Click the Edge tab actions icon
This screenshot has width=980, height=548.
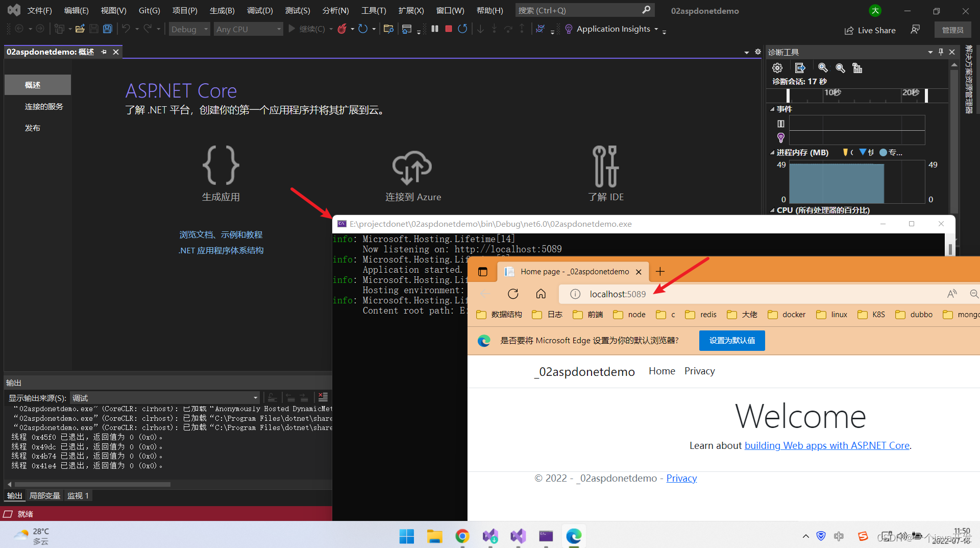pyautogui.click(x=483, y=272)
